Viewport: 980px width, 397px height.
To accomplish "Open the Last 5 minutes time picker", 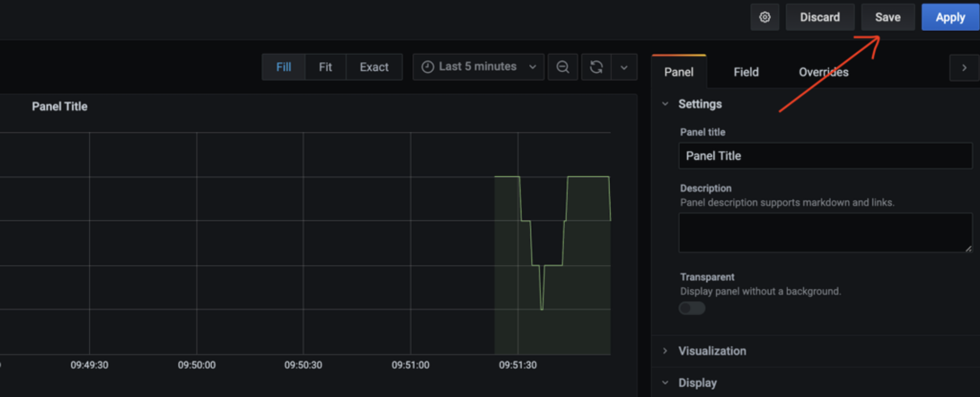I will point(478,67).
